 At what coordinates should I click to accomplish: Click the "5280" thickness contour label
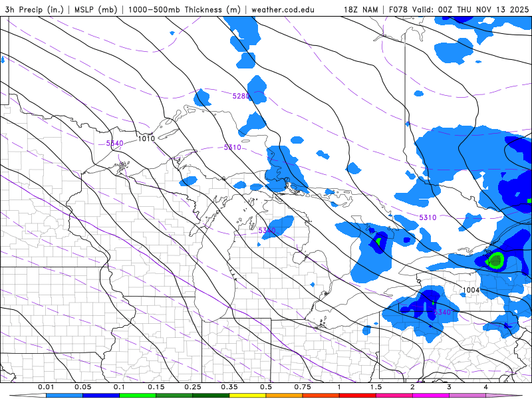click(x=241, y=96)
